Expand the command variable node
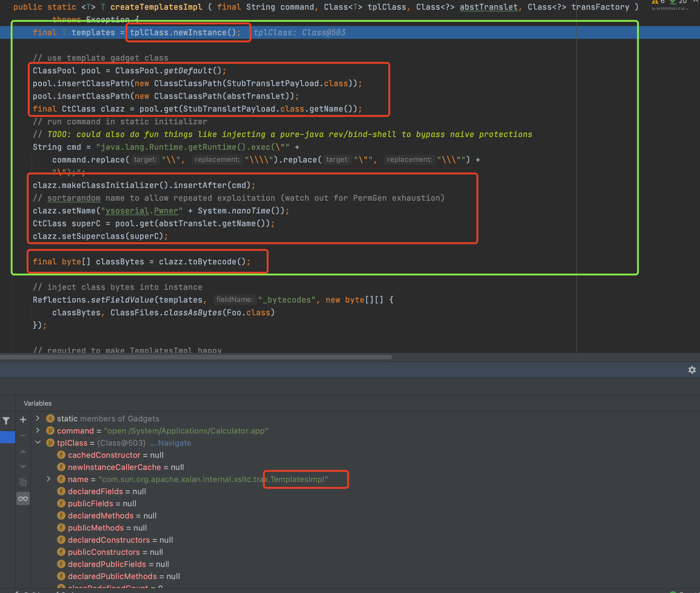The image size is (700, 593). pos(38,430)
